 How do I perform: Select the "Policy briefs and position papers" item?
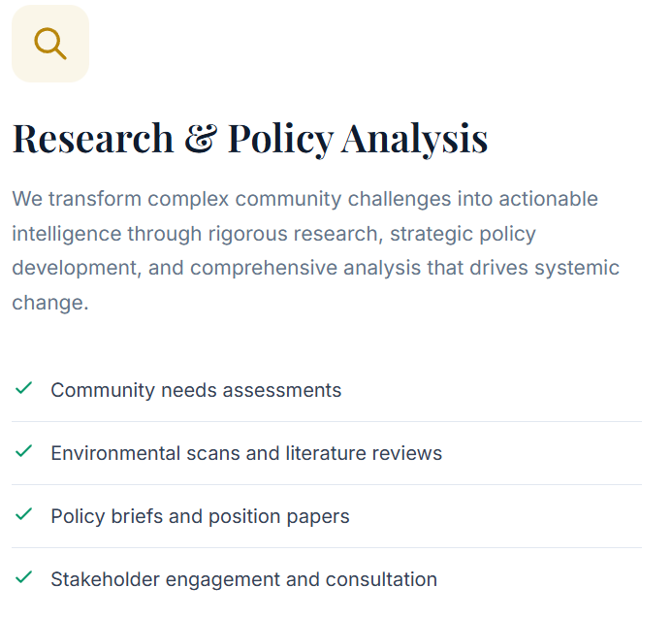point(200,516)
